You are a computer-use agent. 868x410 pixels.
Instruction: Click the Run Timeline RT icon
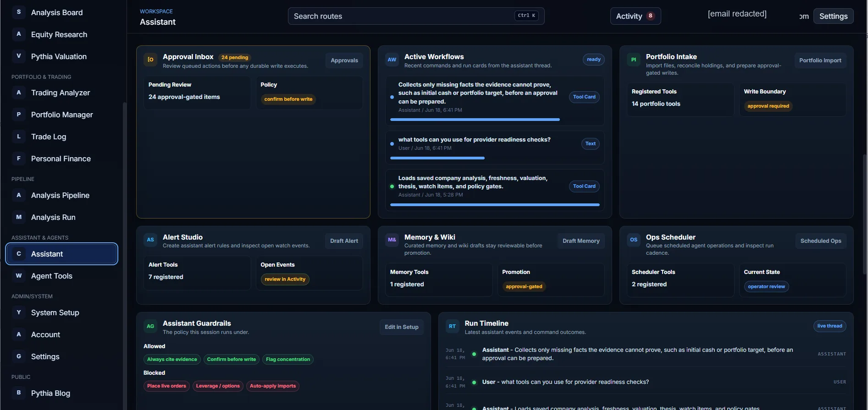[453, 326]
